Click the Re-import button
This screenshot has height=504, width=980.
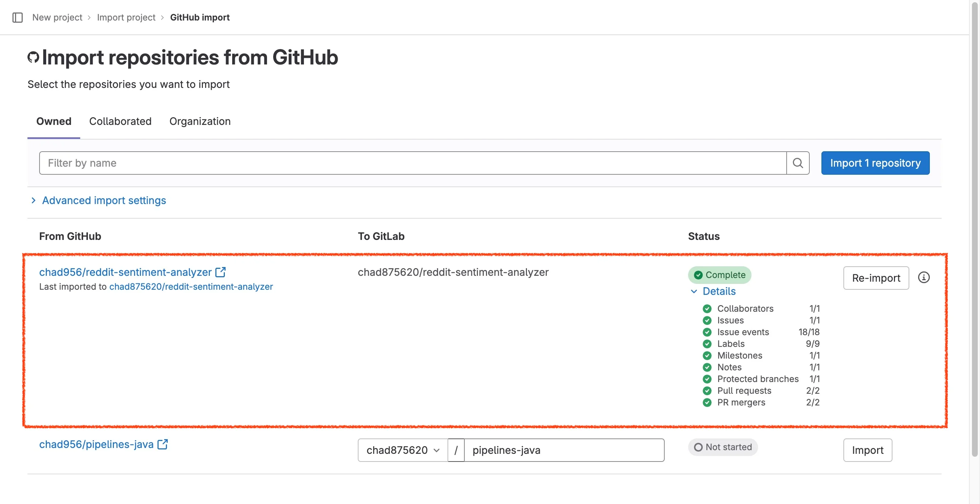click(x=876, y=278)
